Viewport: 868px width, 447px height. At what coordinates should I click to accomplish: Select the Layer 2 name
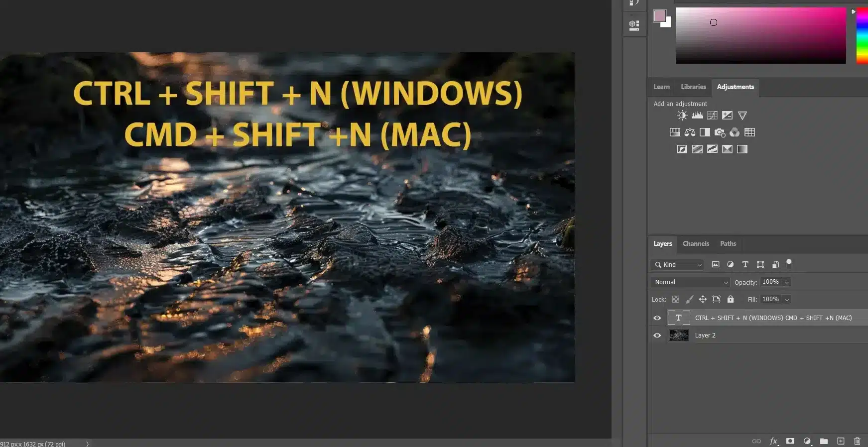coord(705,335)
